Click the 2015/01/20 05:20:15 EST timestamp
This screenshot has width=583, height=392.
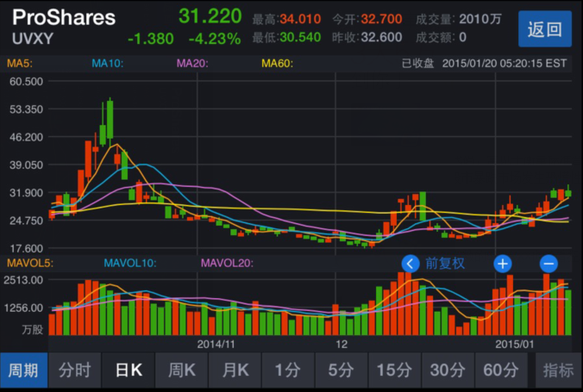[505, 63]
